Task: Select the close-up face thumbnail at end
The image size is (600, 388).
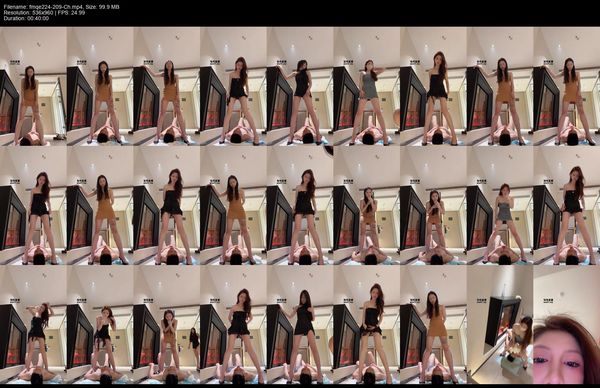Action: pyautogui.click(x=566, y=325)
